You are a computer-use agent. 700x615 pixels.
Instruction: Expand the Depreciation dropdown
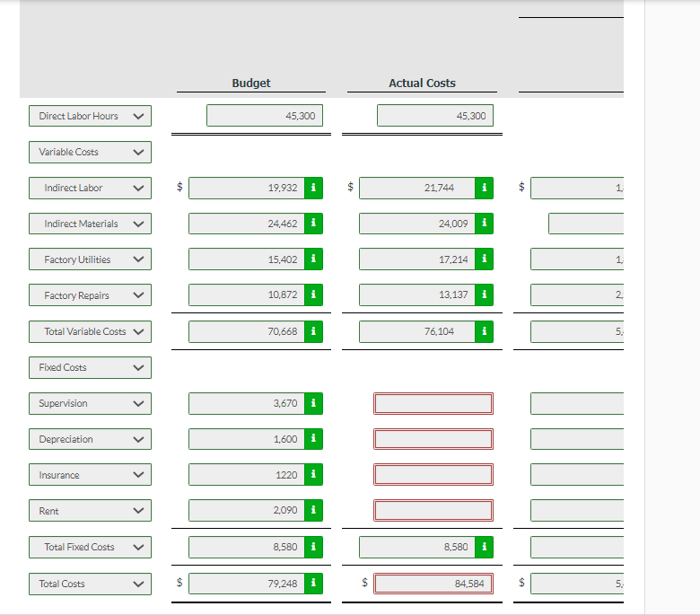click(x=90, y=439)
